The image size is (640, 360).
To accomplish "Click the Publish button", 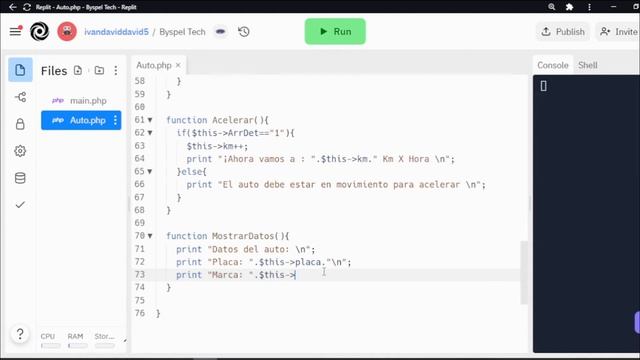I will (x=562, y=31).
